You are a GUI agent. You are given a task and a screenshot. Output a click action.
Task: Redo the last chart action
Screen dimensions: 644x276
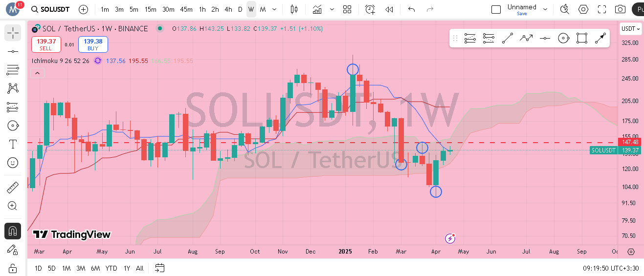[430, 9]
